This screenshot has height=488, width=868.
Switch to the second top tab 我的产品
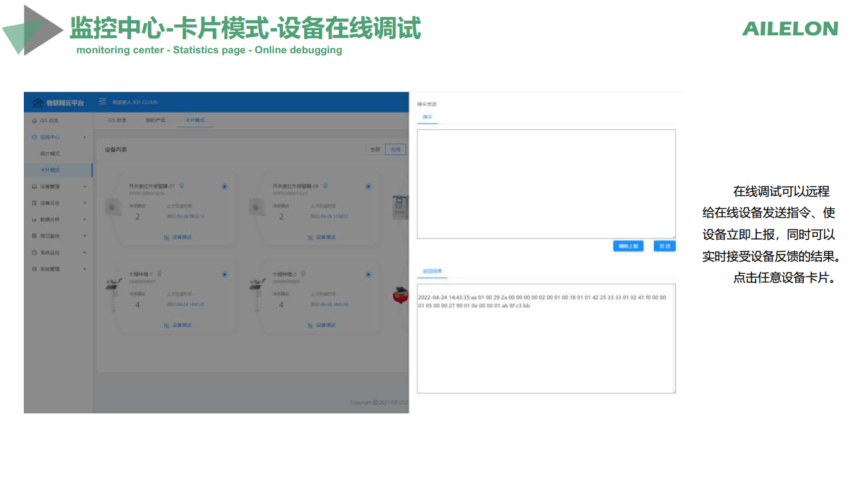(156, 120)
